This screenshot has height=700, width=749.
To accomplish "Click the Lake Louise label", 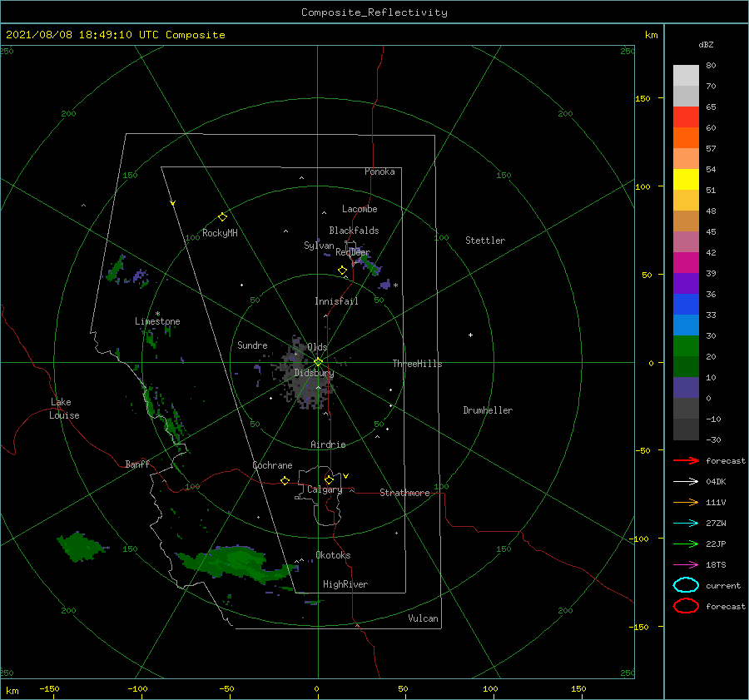I will 64,409.
